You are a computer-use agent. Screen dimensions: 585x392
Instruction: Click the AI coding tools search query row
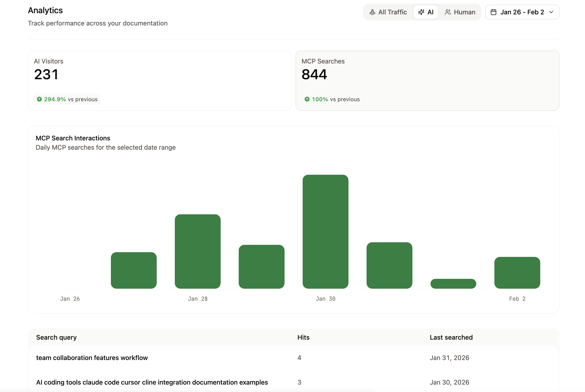coord(152,382)
